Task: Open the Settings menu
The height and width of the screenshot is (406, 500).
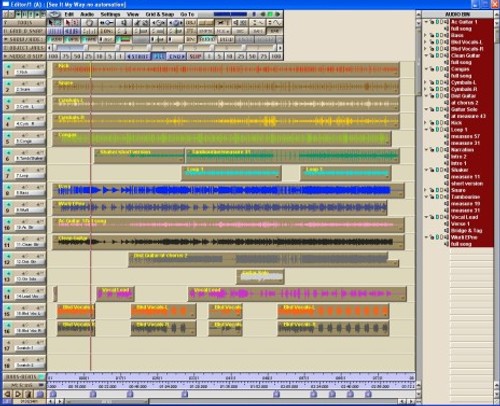Action: click(x=110, y=14)
